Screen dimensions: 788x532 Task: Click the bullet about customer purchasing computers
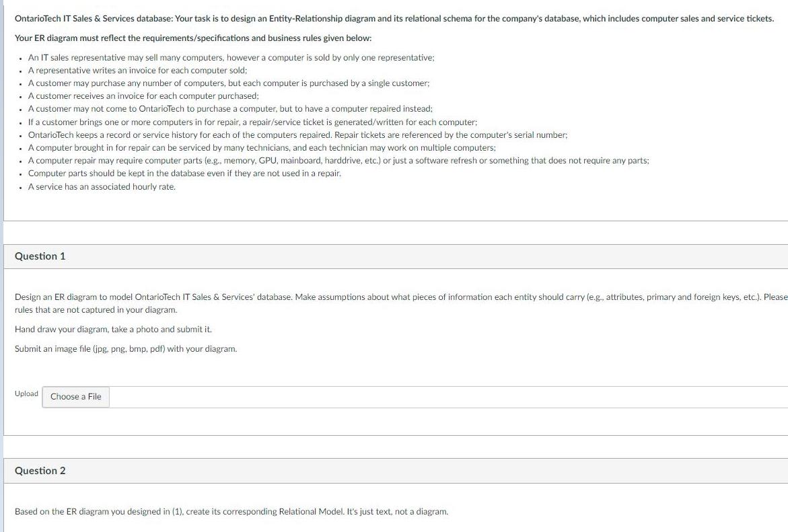point(229,83)
